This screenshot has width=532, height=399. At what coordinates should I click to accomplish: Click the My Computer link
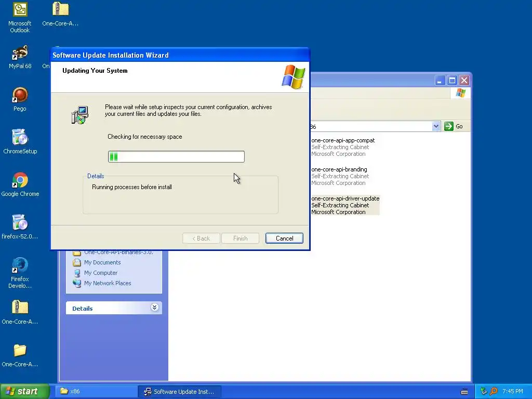[x=101, y=273]
